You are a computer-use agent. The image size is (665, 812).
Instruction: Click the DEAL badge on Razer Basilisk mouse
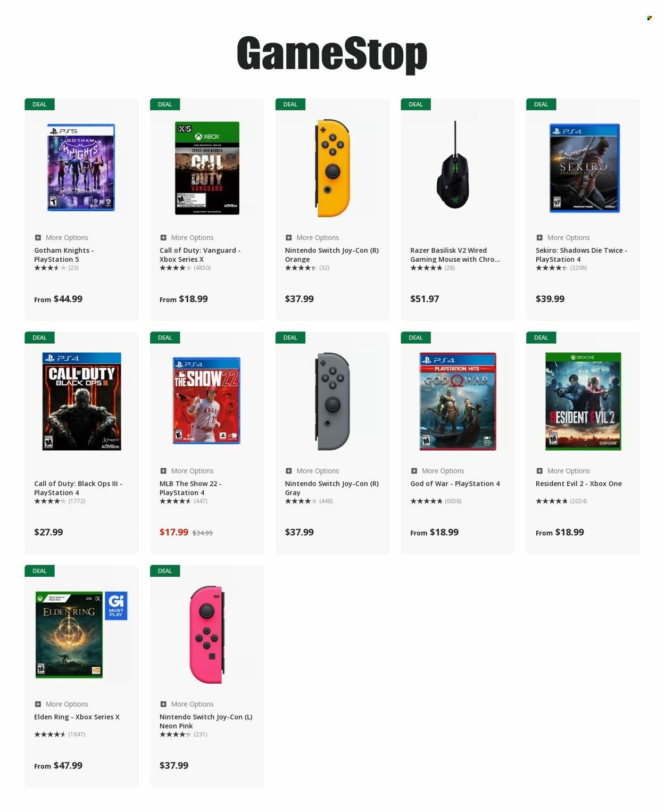point(415,104)
